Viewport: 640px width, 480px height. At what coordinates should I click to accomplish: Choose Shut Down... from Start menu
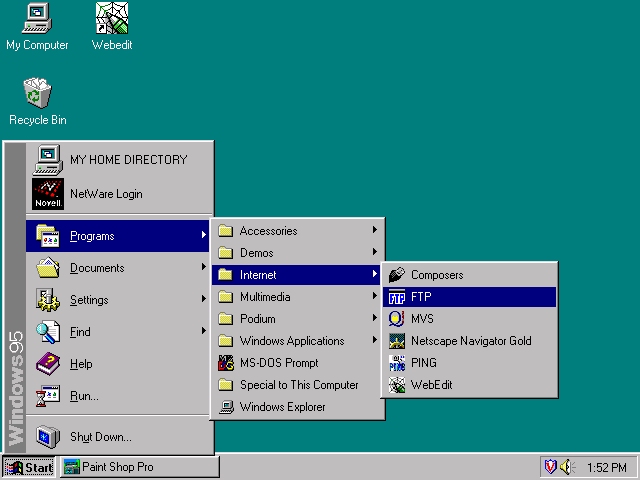(x=119, y=437)
